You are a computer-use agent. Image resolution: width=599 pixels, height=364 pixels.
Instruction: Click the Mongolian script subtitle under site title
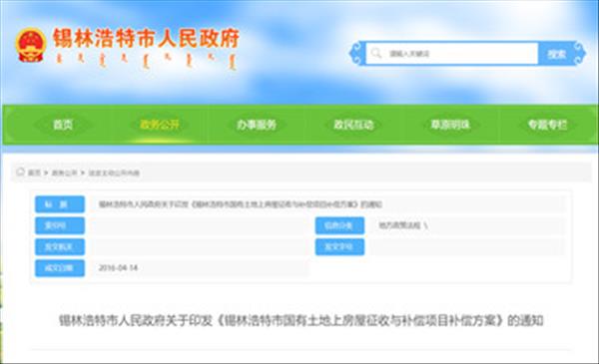coord(147,61)
